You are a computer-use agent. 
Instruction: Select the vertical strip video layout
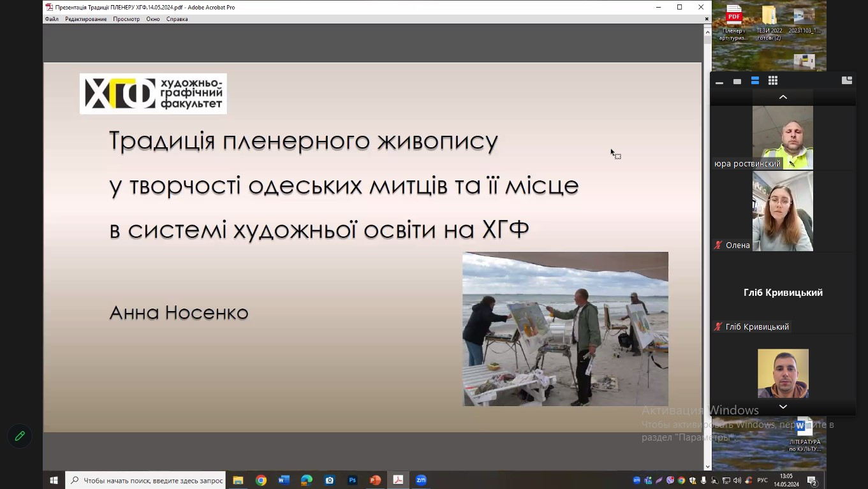755,81
